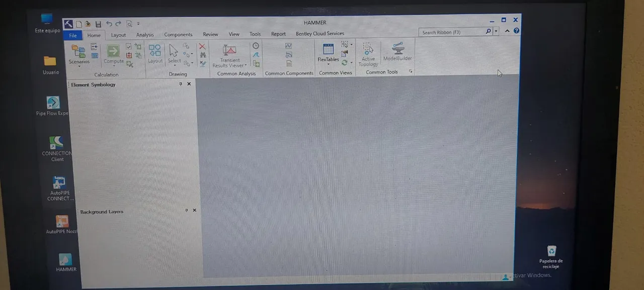Click the Save disk icon in quick access toolbar
Viewport: 644px width, 290px height.
pos(98,24)
